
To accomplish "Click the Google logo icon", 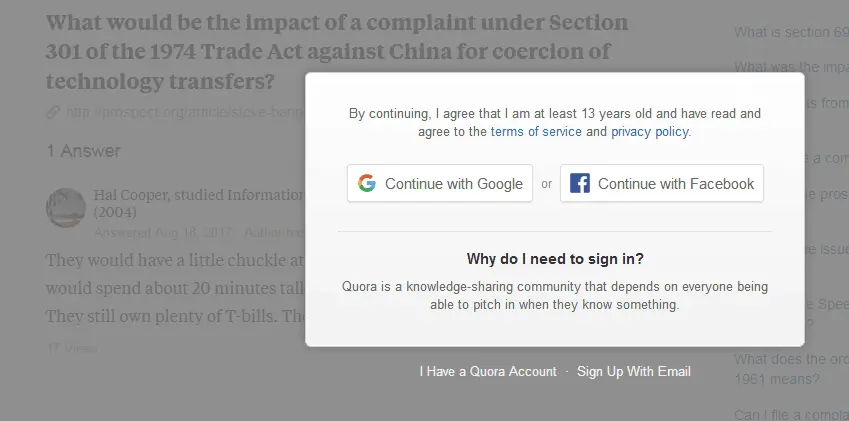I will tap(367, 183).
